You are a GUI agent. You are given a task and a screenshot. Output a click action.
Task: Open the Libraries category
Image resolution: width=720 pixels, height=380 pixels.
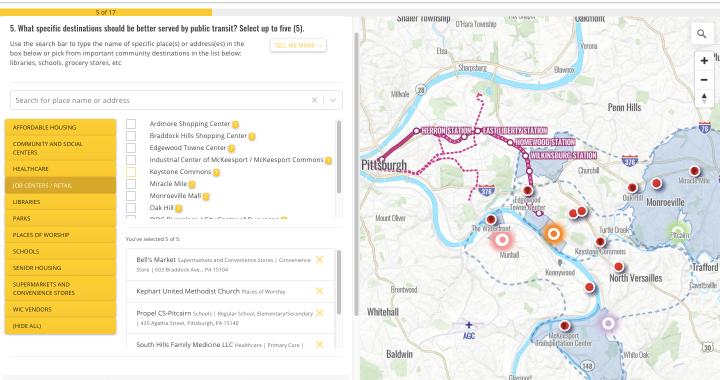tap(60, 201)
